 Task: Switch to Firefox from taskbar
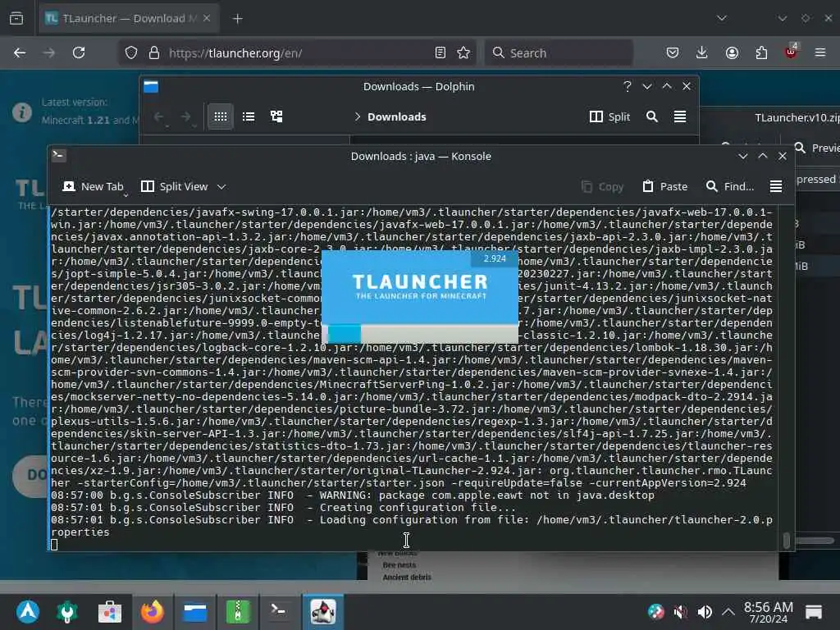[x=152, y=611]
